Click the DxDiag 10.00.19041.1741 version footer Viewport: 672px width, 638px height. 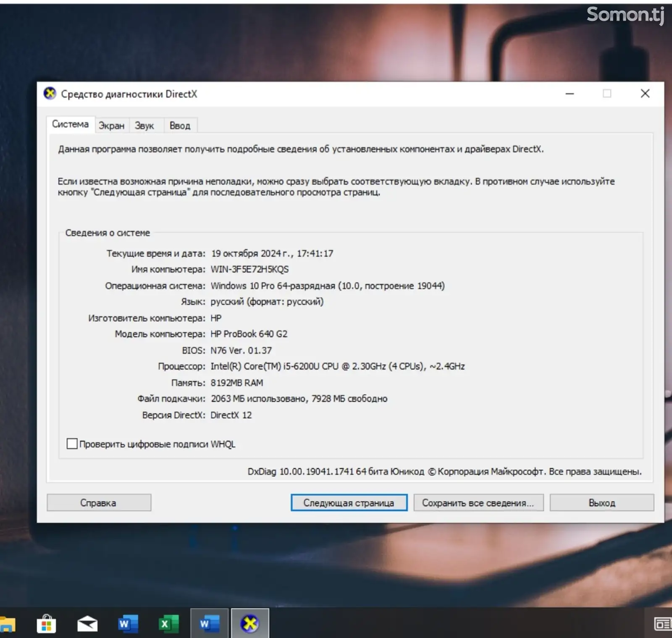[x=444, y=472]
